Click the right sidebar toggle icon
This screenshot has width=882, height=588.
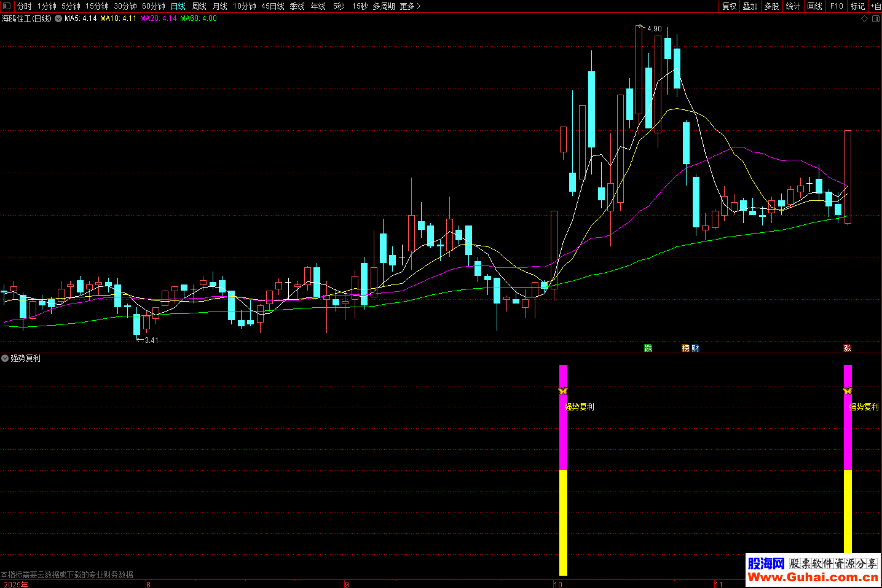[x=876, y=19]
